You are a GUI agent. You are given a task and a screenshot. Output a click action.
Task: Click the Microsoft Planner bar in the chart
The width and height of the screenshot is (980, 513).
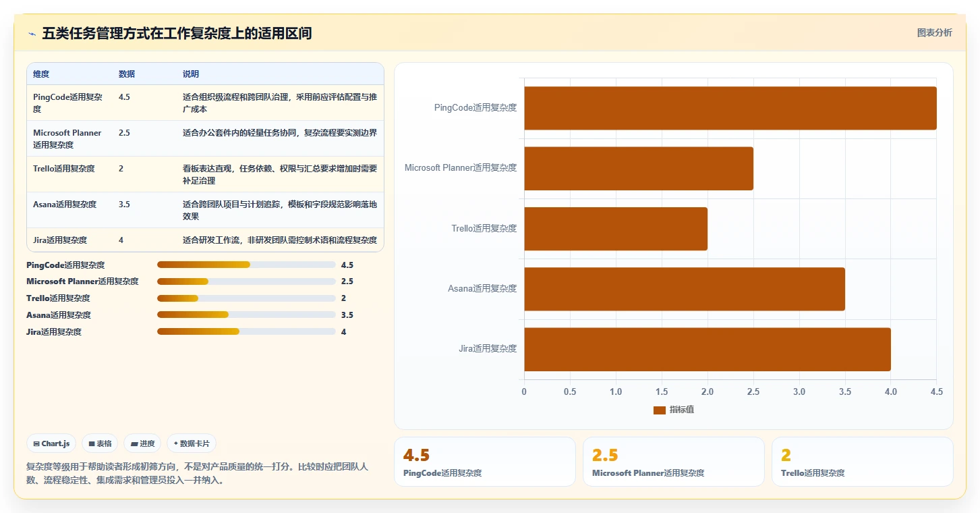click(x=639, y=168)
